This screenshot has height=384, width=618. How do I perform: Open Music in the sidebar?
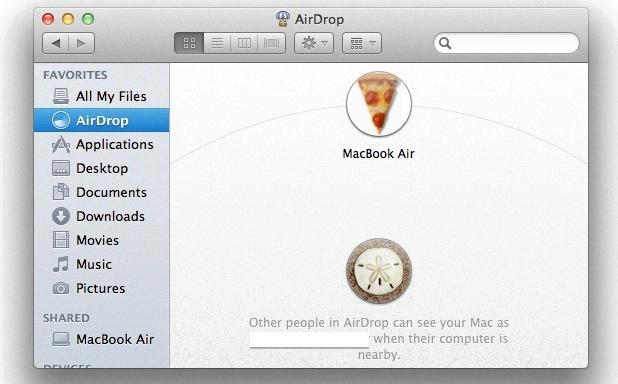(102, 264)
